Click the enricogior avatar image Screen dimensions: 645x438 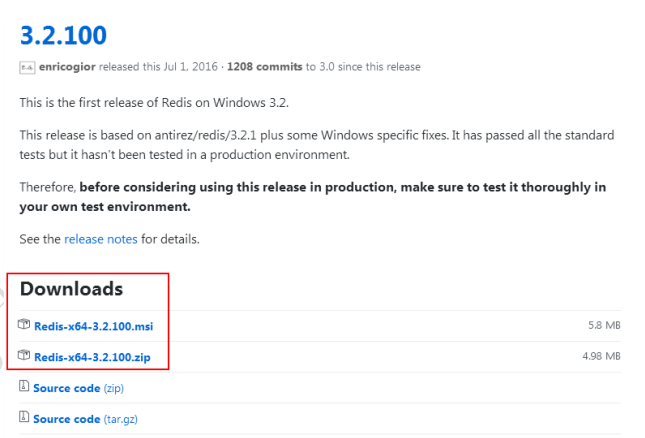[27, 67]
